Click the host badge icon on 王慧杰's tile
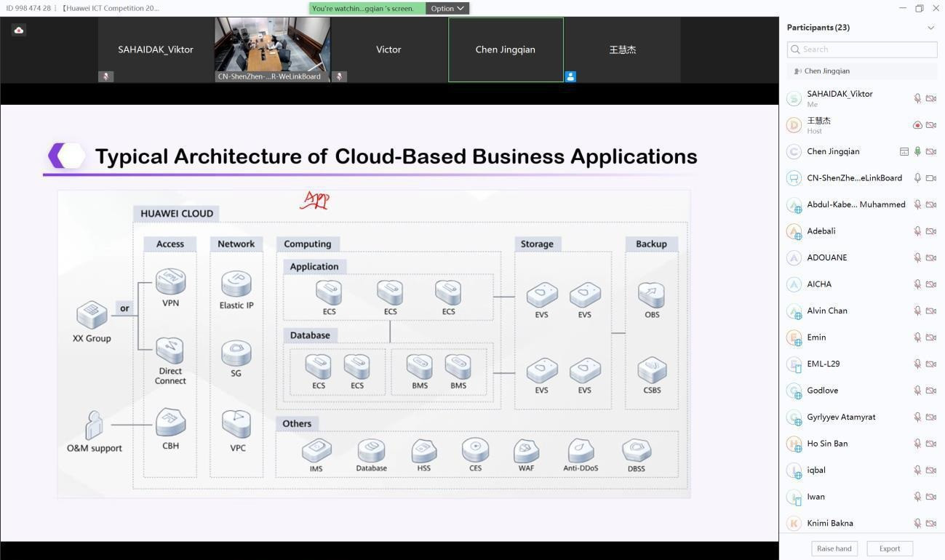Screen dimensions: 945x560 point(570,76)
